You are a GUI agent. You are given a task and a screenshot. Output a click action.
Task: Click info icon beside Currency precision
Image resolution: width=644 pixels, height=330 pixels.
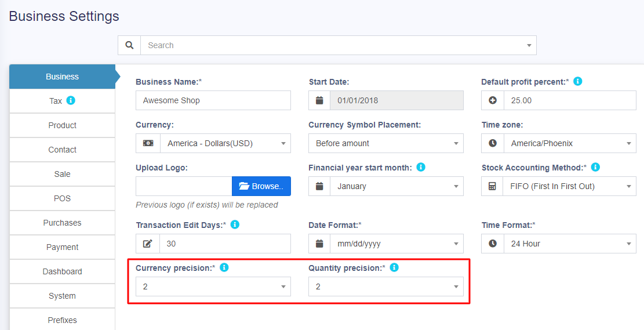(x=224, y=267)
